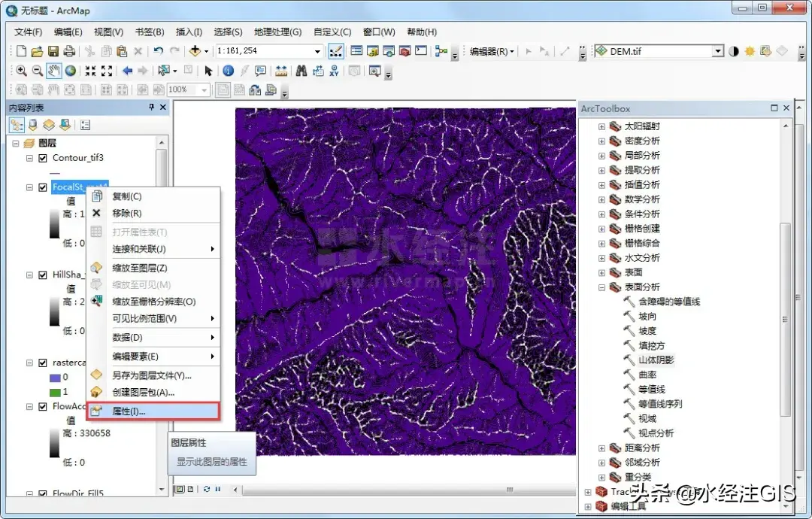Select the Measure ruler tool
This screenshot has height=519, width=812.
click(282, 71)
